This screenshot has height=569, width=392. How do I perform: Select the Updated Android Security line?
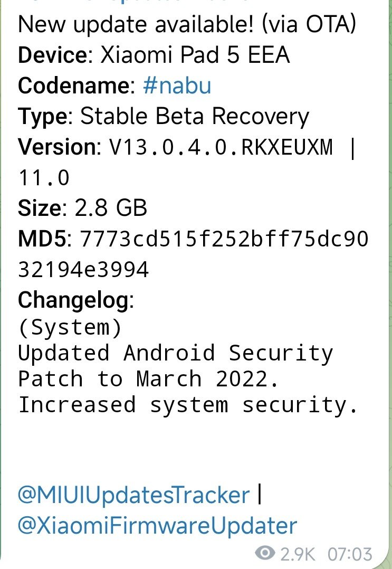click(176, 353)
